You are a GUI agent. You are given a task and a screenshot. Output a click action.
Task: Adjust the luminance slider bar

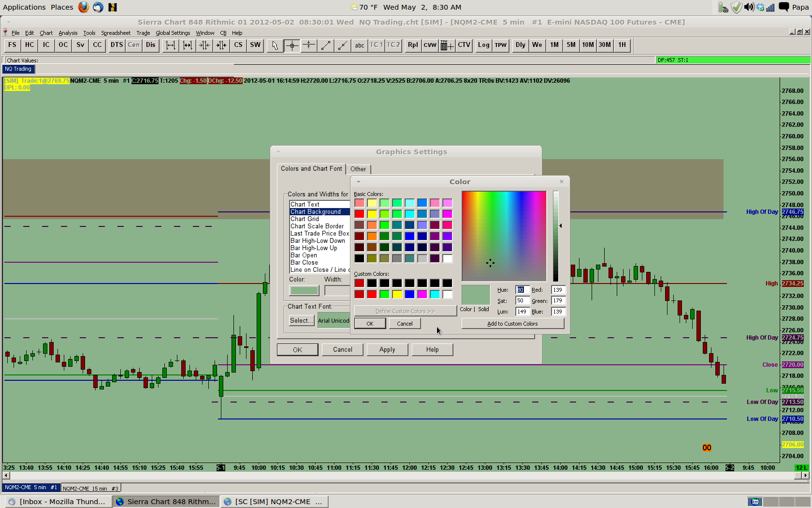tap(556, 236)
